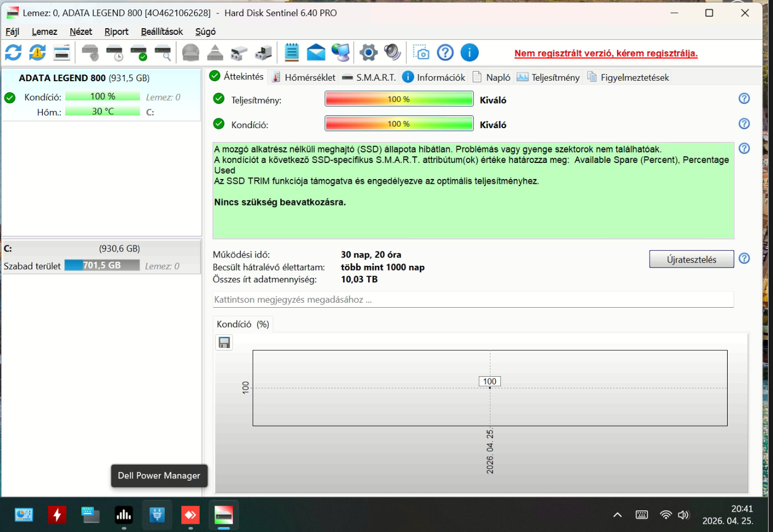The image size is (773, 532).
Task: Click the disk icon with green checkmark
Action: click(x=139, y=53)
